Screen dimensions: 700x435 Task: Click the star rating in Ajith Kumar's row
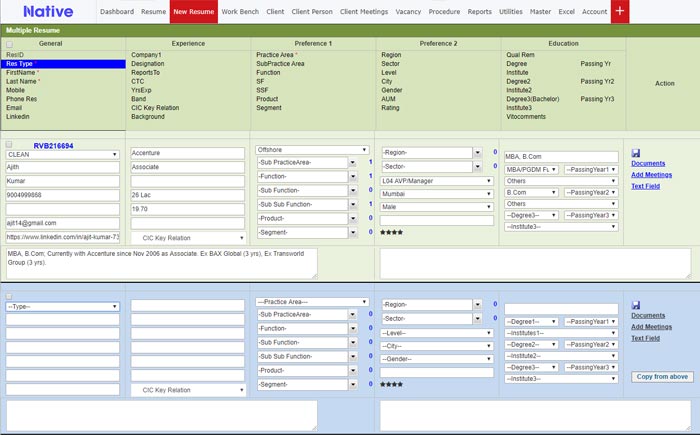[x=391, y=232]
